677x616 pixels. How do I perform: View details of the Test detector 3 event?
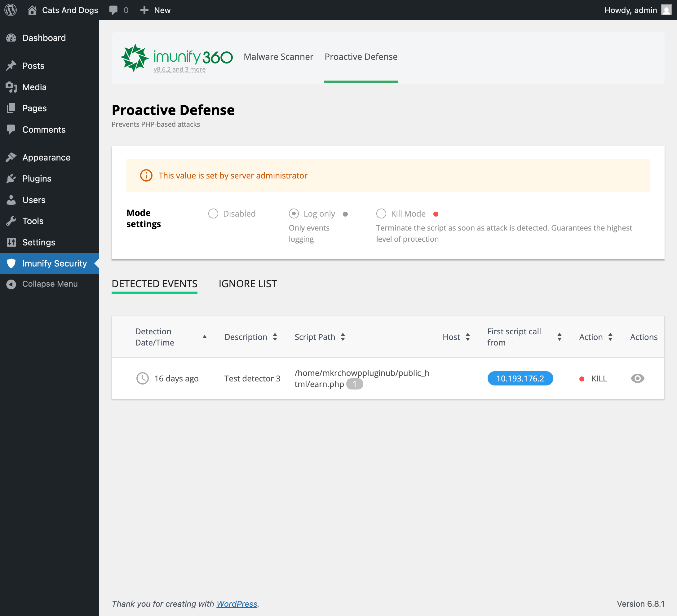(637, 378)
